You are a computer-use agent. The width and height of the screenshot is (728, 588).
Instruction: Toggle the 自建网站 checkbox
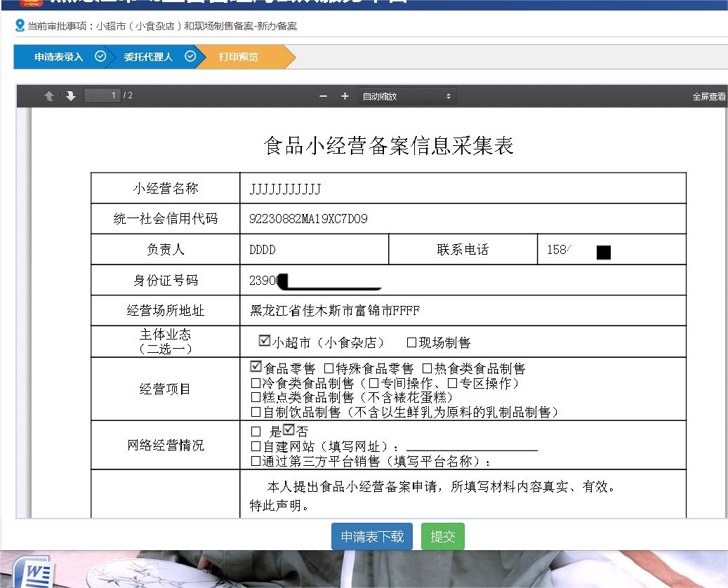256,446
